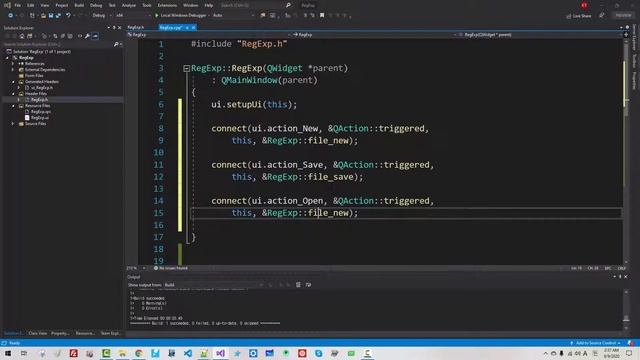Click the Windows Start button

[8, 353]
